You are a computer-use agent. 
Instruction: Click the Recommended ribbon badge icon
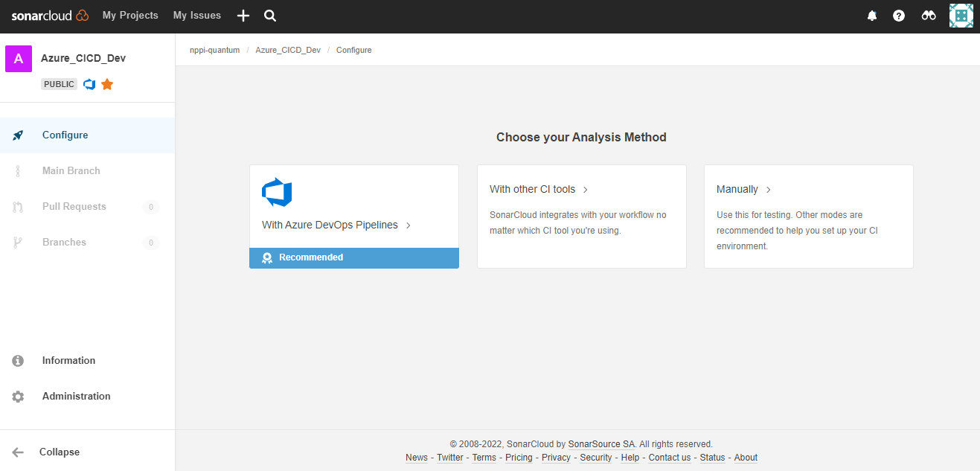pyautogui.click(x=267, y=258)
